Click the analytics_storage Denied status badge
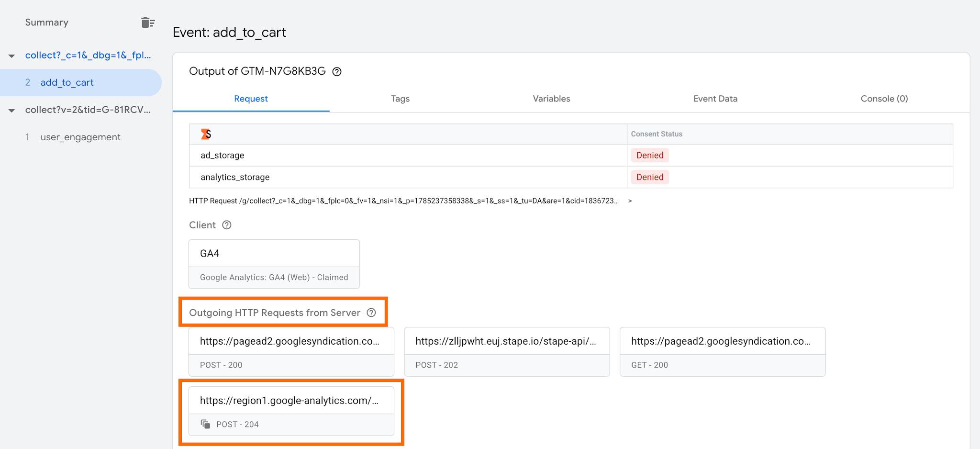The height and width of the screenshot is (449, 980). (x=650, y=177)
